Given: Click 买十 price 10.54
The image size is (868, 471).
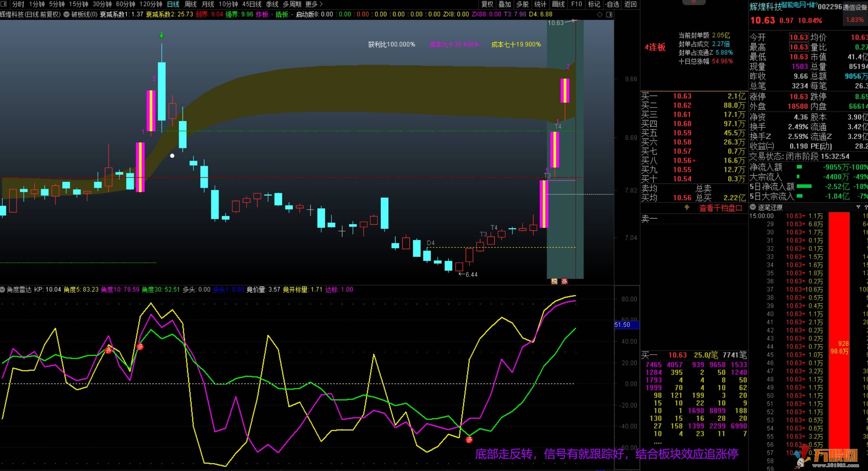Looking at the screenshot, I should [682, 179].
